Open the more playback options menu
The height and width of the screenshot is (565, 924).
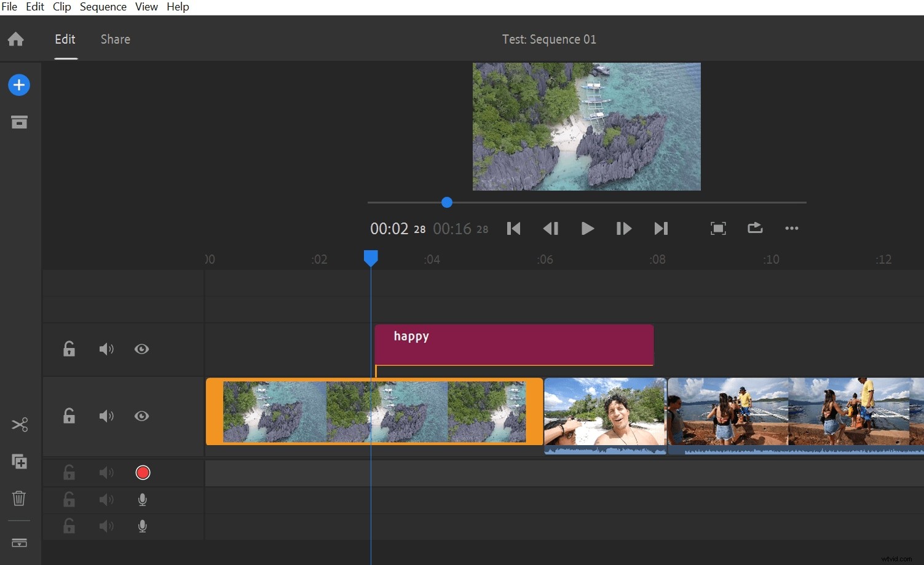pos(791,228)
